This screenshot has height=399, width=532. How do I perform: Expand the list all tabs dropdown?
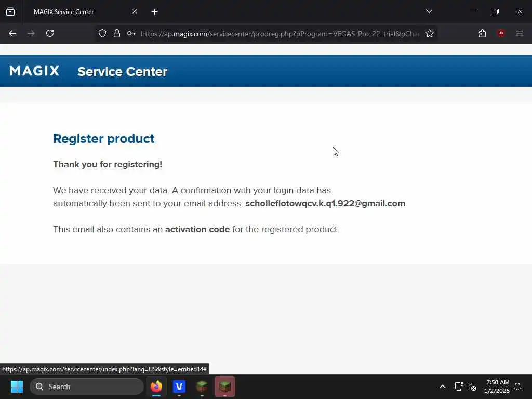tap(429, 11)
